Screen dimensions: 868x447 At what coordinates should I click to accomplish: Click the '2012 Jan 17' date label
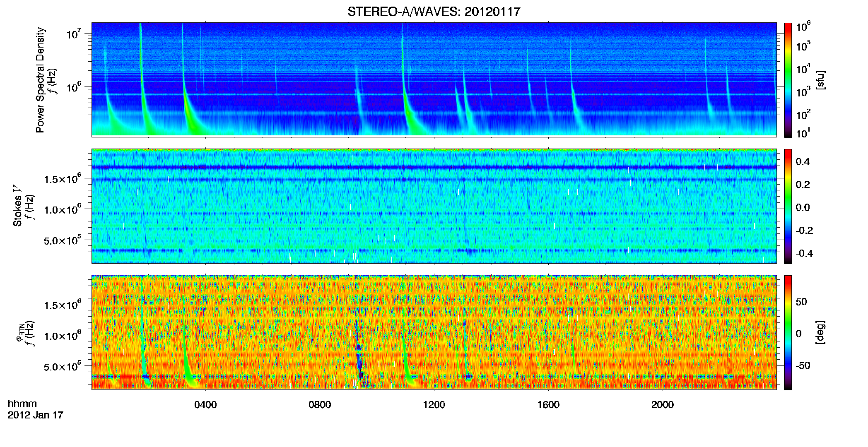pos(36,415)
